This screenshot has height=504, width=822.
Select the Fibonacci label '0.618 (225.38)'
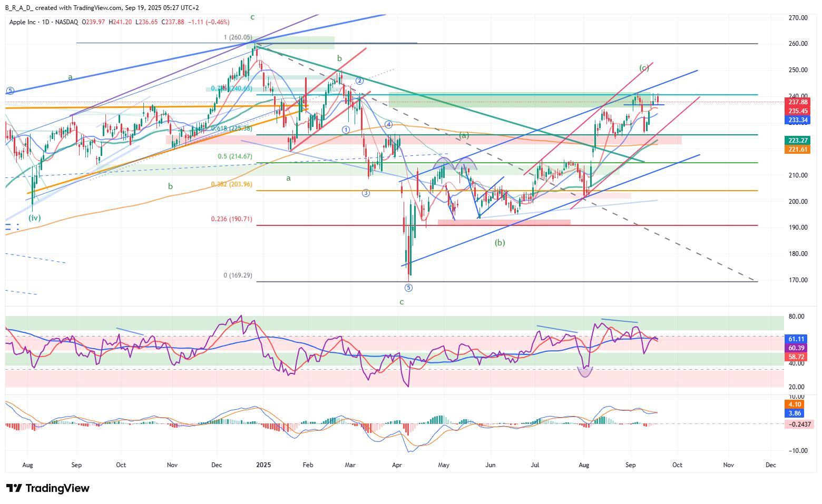pos(231,129)
